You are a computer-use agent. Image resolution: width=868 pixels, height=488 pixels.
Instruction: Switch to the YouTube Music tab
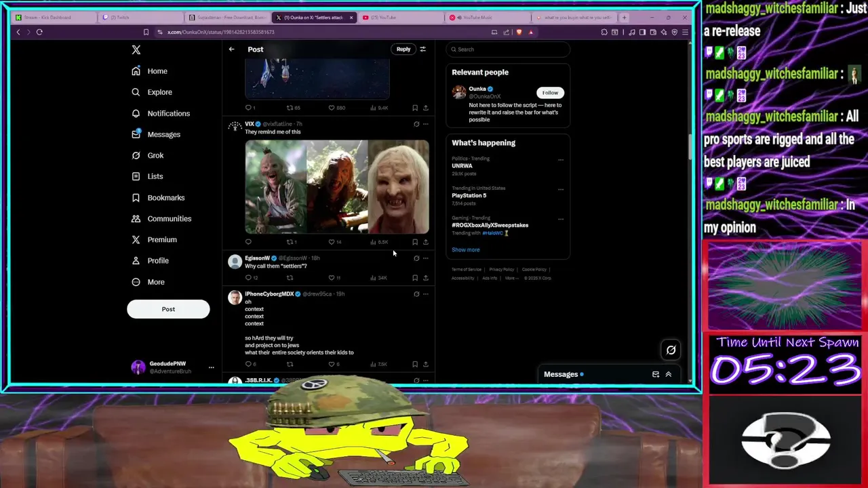coord(488,17)
